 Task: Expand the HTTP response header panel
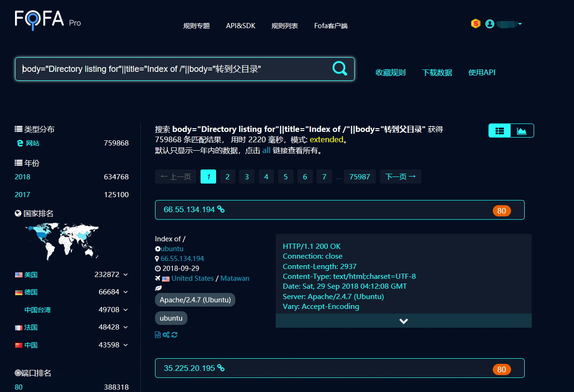[x=403, y=321]
